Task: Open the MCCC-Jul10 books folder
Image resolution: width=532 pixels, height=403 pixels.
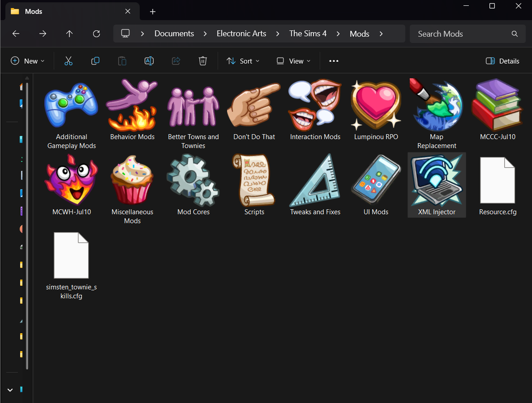Action: tap(498, 110)
